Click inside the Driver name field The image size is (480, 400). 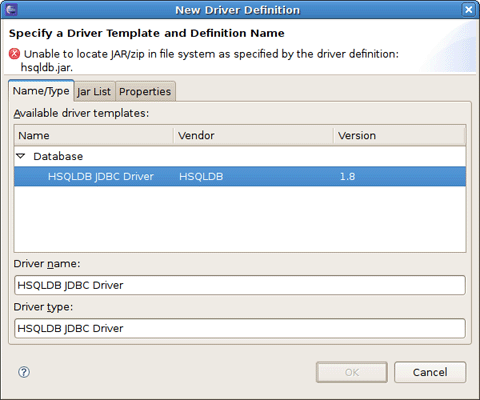[240, 285]
